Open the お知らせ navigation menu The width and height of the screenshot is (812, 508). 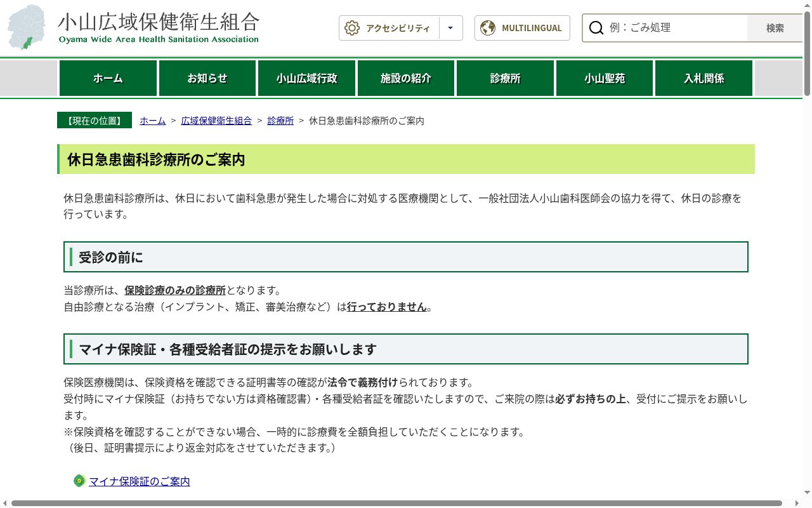207,78
